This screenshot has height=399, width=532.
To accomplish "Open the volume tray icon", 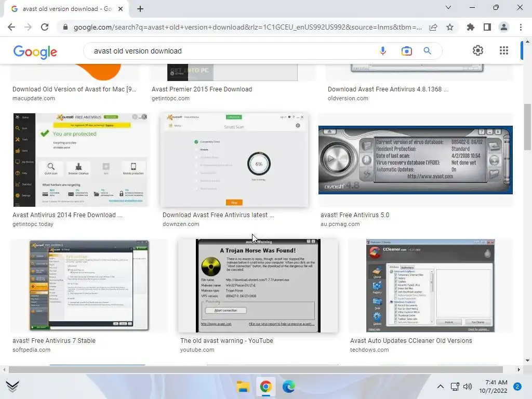I will tap(468, 387).
